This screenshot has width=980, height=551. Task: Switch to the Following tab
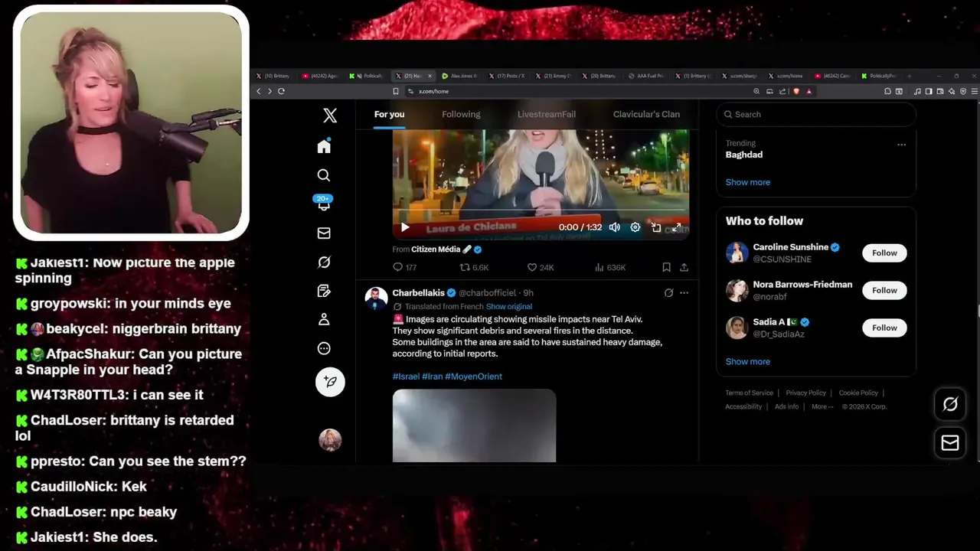(x=461, y=114)
